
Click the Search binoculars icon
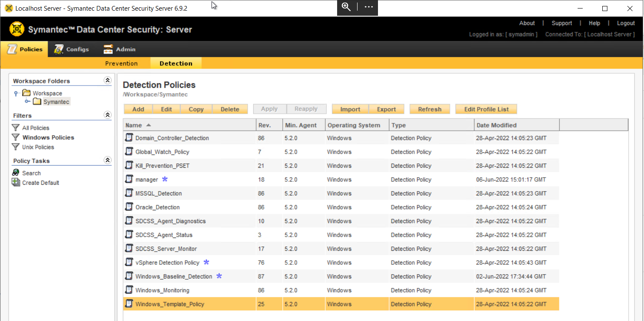(x=16, y=173)
